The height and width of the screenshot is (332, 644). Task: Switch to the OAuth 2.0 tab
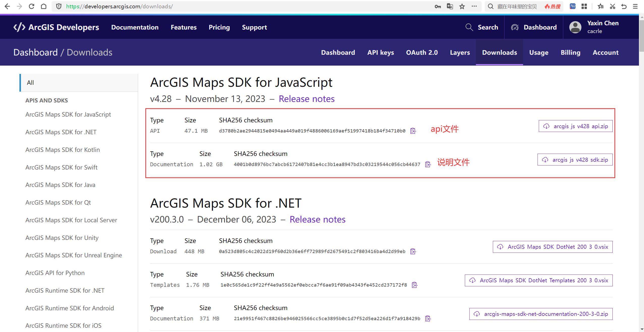(x=422, y=52)
